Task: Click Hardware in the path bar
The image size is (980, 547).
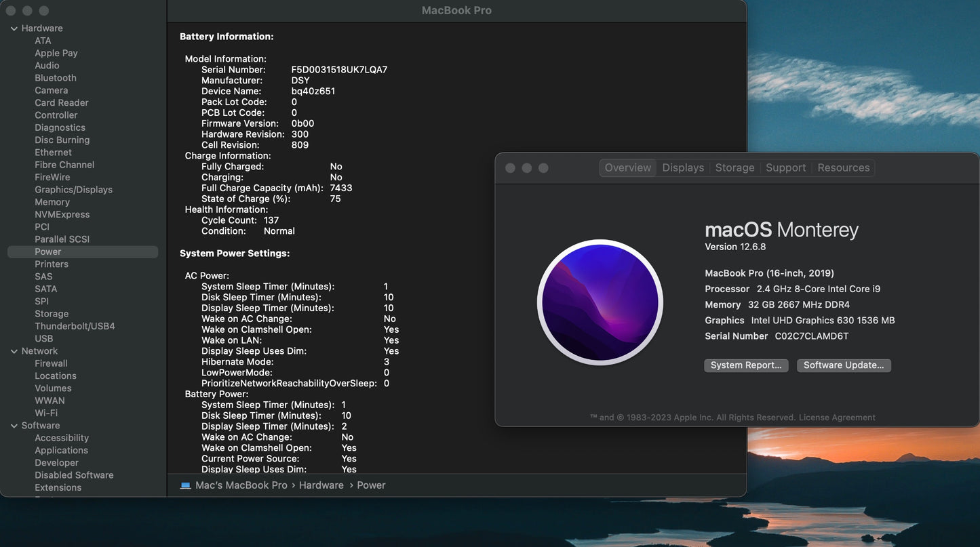Action: (x=321, y=485)
